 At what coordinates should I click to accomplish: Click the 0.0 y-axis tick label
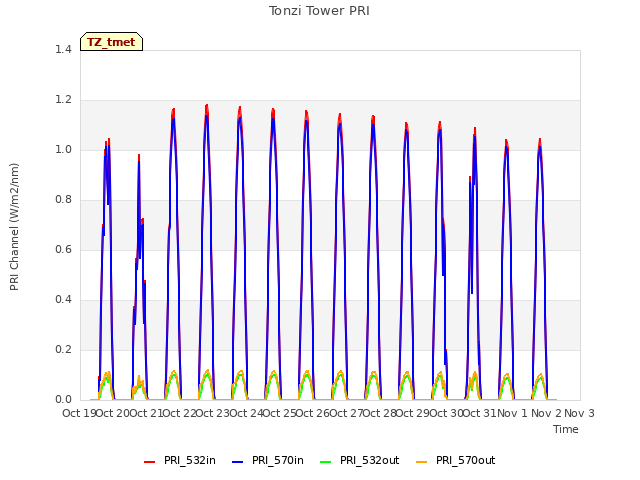point(63,400)
